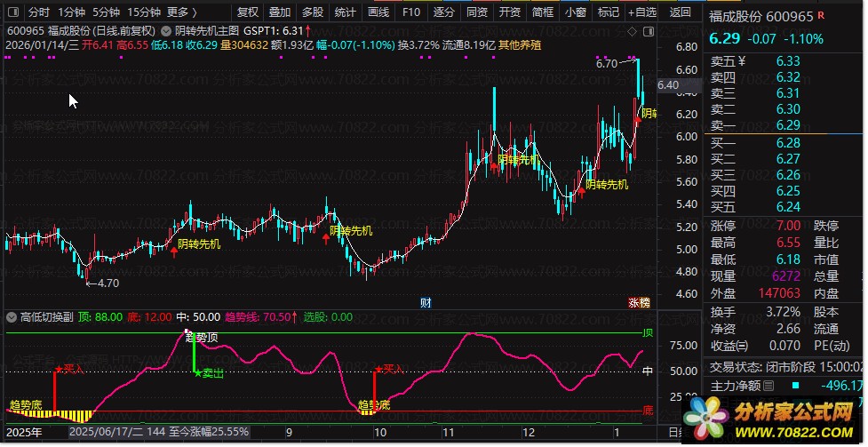
Task: Click the 同资 toolbar button
Action: pos(476,12)
